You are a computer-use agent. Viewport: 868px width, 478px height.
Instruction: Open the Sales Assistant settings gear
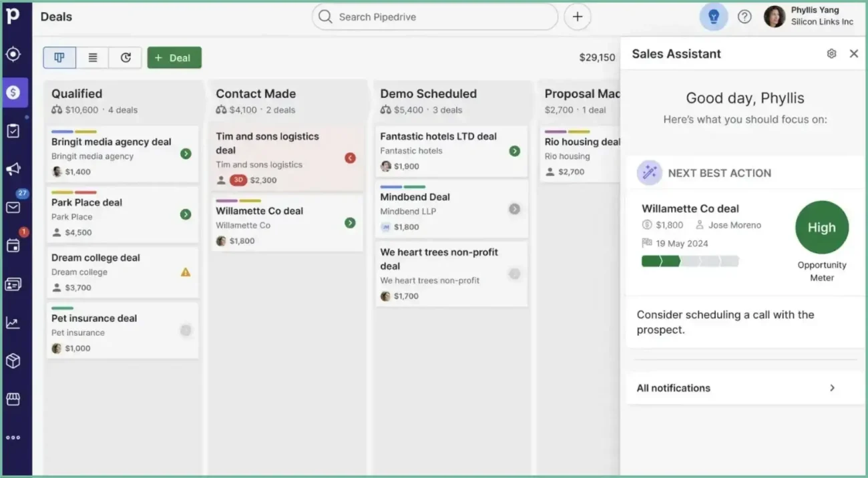click(x=831, y=53)
